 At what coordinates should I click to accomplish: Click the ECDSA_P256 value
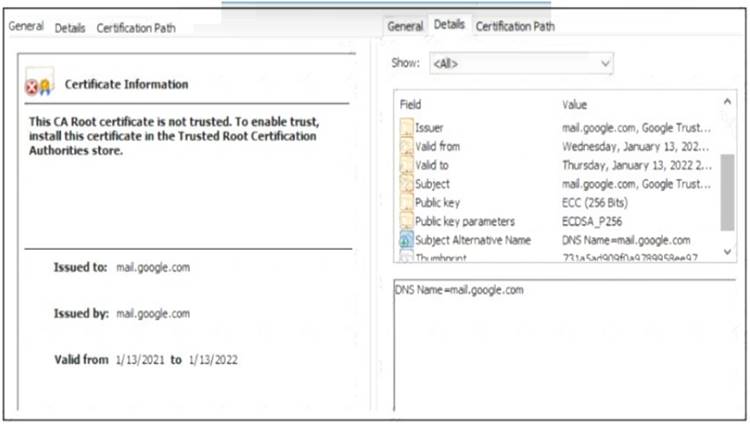click(x=592, y=221)
